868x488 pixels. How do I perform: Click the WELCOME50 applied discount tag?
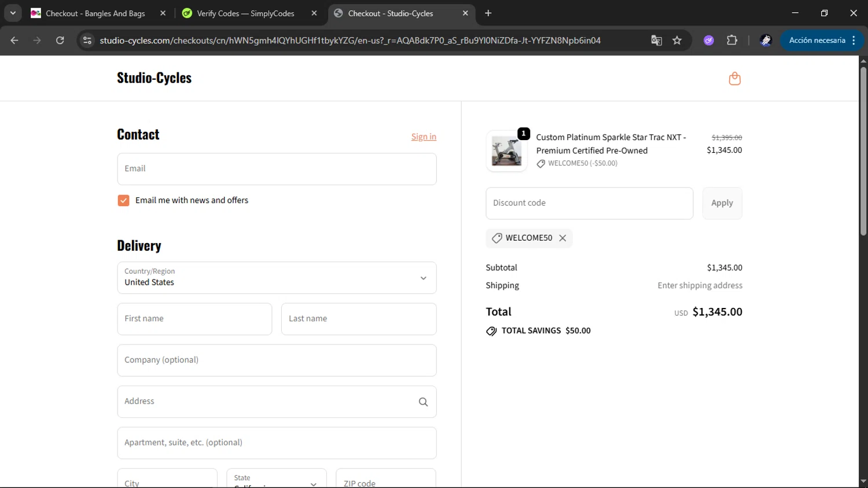pos(529,238)
